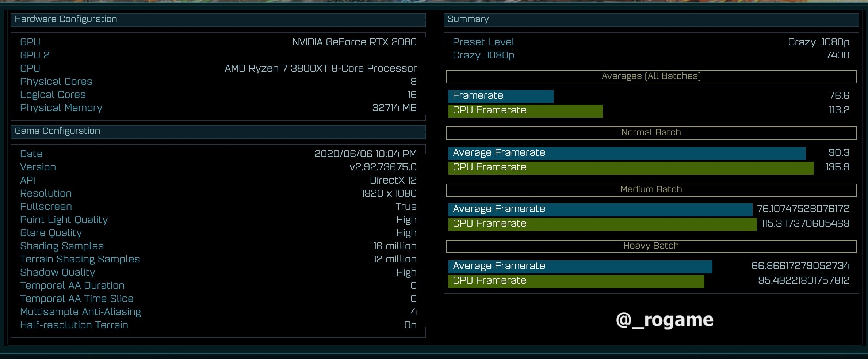Click the Medium Batch Average Framerate bar
The height and width of the screenshot is (359, 868).
(x=600, y=209)
